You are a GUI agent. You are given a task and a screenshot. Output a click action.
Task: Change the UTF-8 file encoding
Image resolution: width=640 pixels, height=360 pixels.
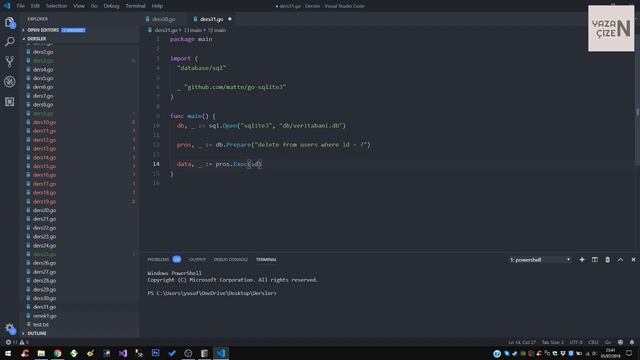tap(576, 342)
